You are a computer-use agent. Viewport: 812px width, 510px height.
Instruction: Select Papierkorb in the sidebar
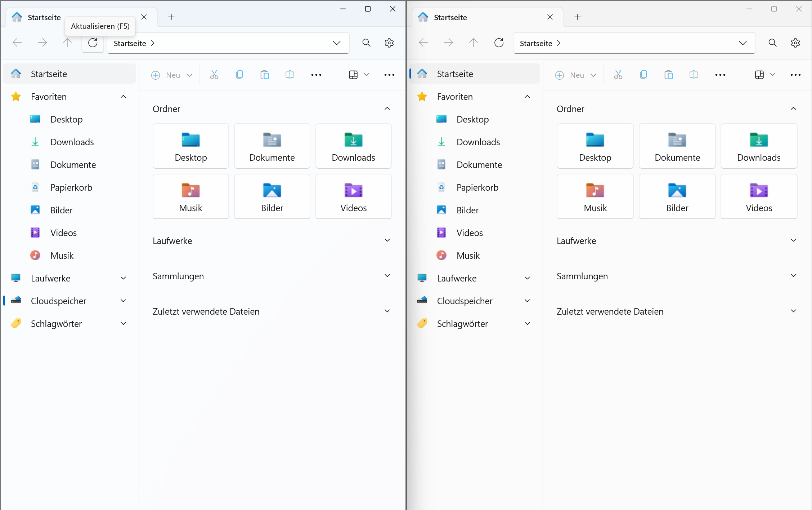(x=72, y=187)
